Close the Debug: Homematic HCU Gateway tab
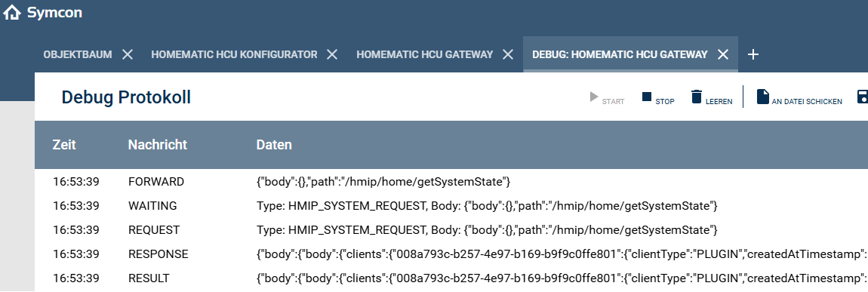Screen dimensions: 868x292 click(x=723, y=54)
